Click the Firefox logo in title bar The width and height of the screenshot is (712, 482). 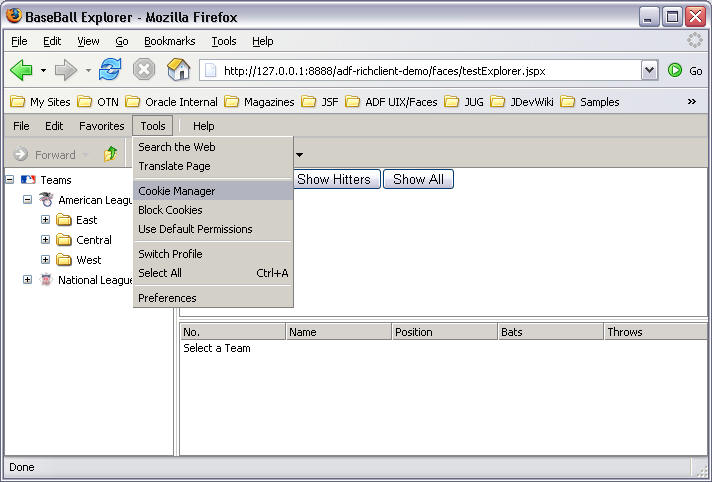pyautogui.click(x=14, y=16)
